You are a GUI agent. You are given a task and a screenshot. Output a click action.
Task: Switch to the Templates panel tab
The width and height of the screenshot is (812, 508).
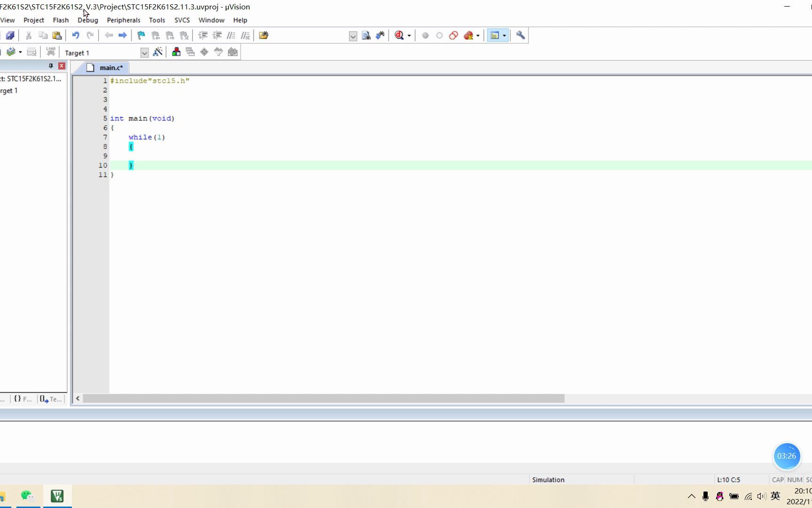coord(51,399)
